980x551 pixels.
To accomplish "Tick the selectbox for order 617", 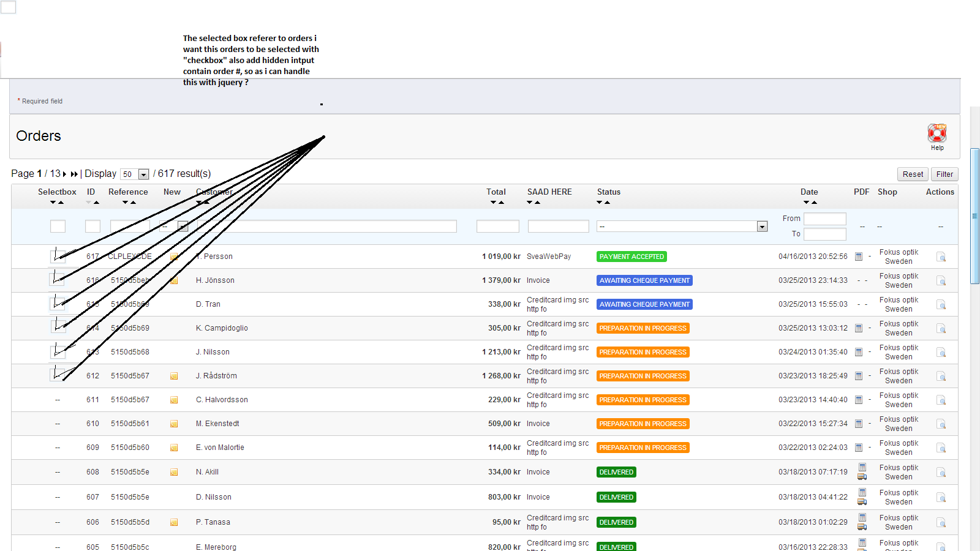I will pyautogui.click(x=58, y=257).
